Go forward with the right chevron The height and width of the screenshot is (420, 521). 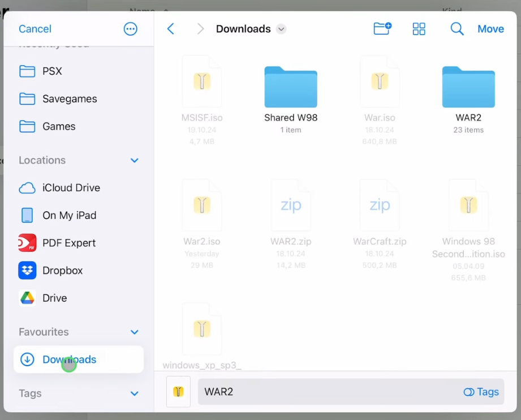tap(200, 29)
